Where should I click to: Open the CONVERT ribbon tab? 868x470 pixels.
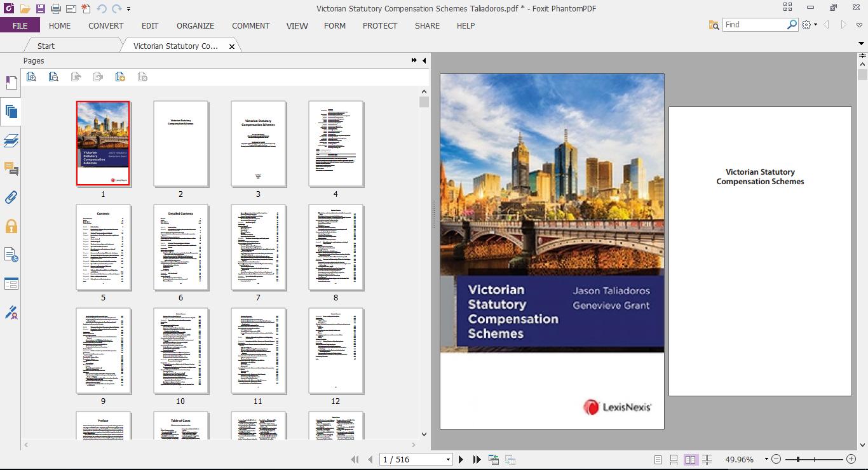pos(105,25)
